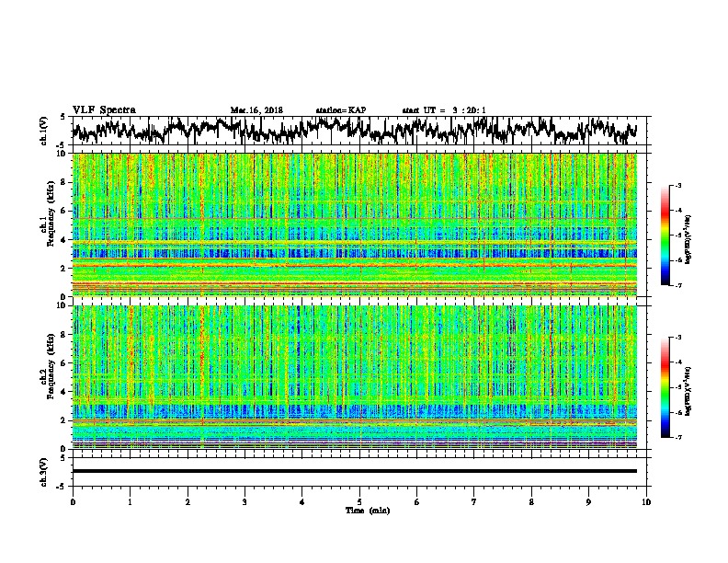
Task: Click the Time axis tick label "3"
Action: 245,502
